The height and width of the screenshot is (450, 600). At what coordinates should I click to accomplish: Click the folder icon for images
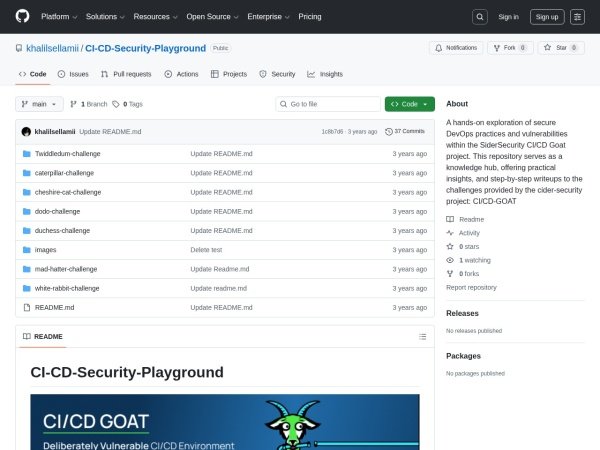click(x=26, y=250)
